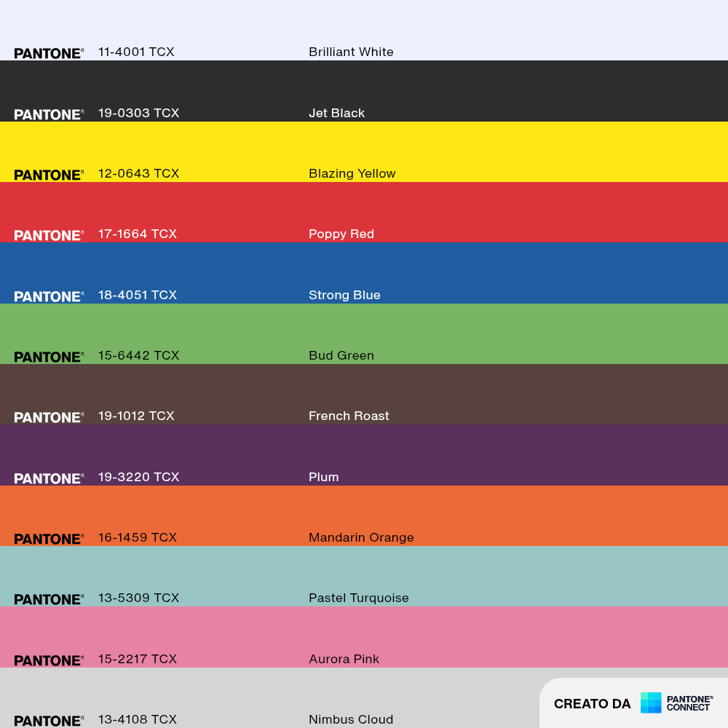Click the code 19-0303 TCX
This screenshot has width=728, height=728.
coord(138,113)
